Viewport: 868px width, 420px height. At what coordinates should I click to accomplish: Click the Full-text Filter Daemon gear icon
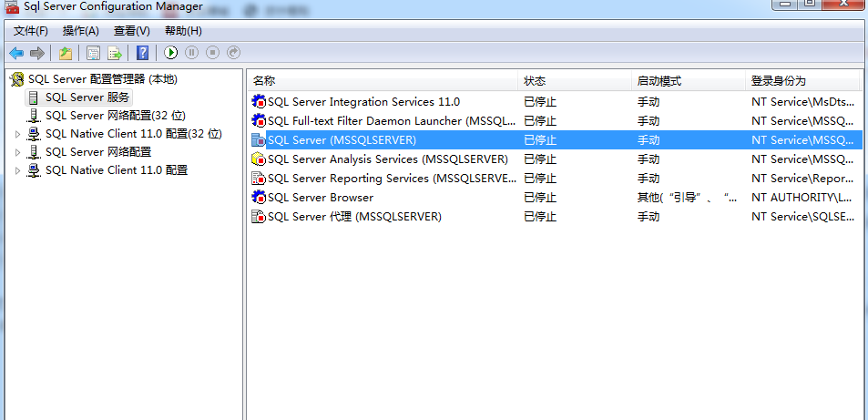(x=259, y=121)
